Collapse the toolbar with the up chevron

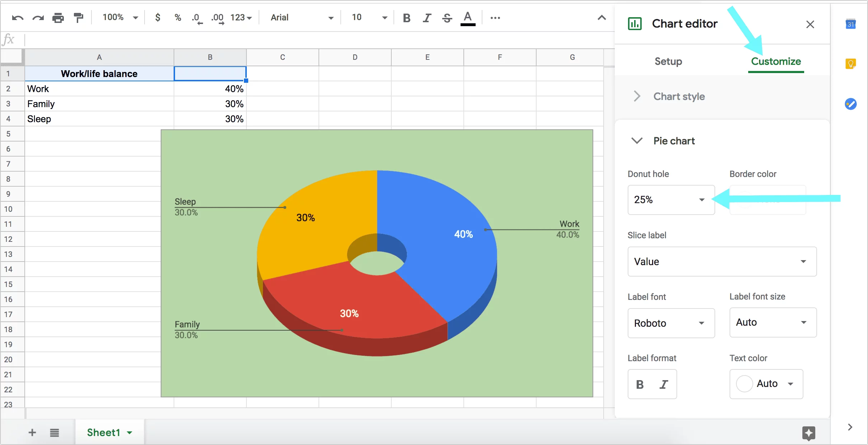coord(602,18)
